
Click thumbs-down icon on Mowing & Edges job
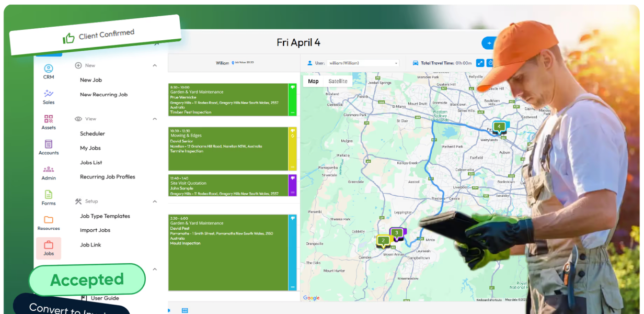point(293,131)
